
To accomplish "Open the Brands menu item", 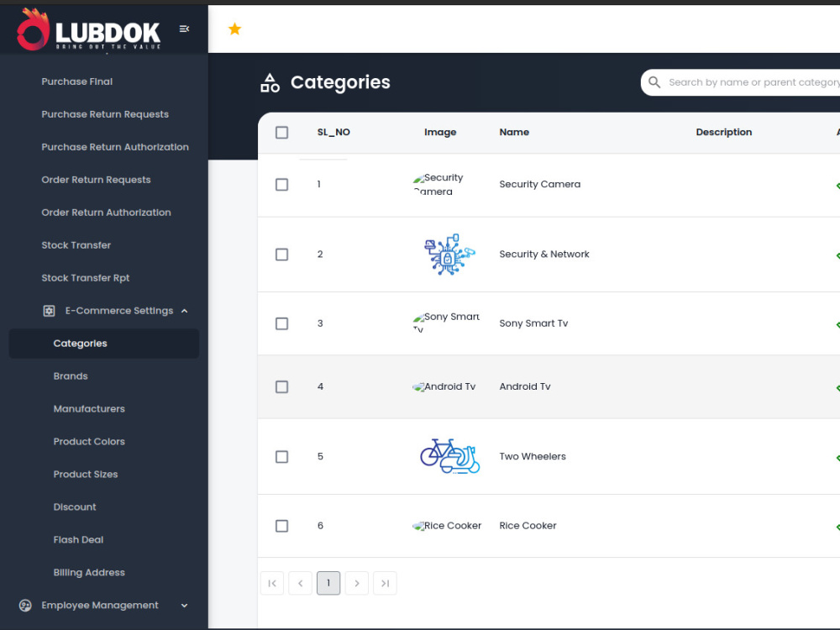I will pos(71,375).
